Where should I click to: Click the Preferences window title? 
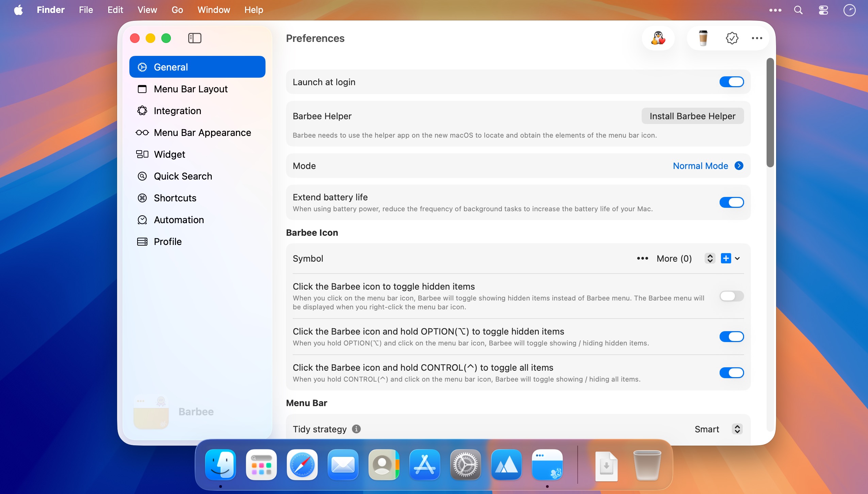click(x=315, y=38)
